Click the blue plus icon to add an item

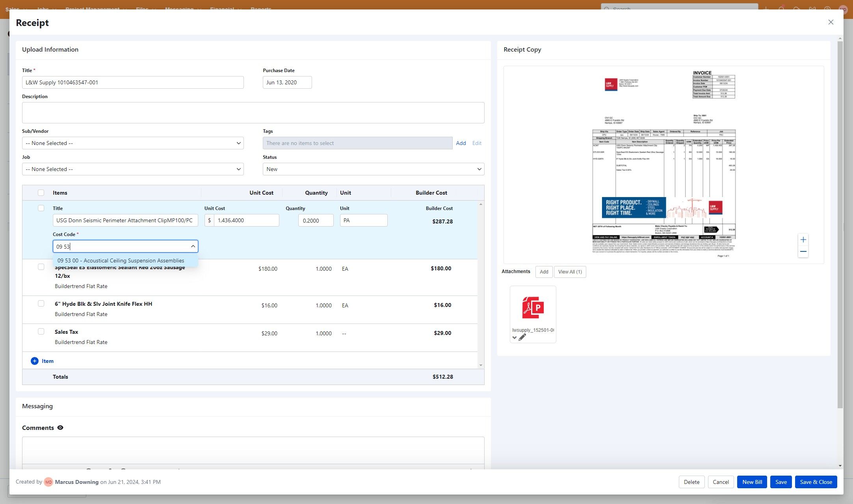[35, 361]
